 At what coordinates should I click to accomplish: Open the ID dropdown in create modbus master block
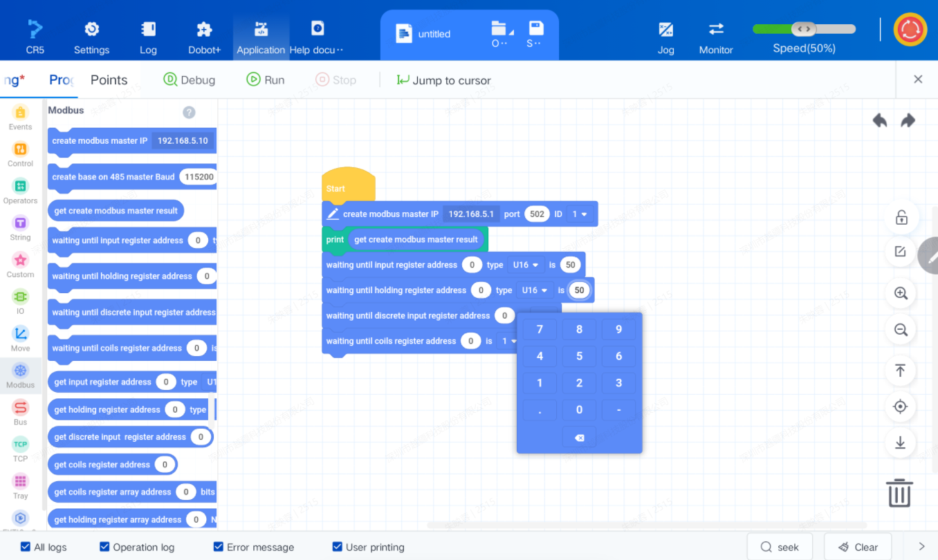pyautogui.click(x=580, y=214)
